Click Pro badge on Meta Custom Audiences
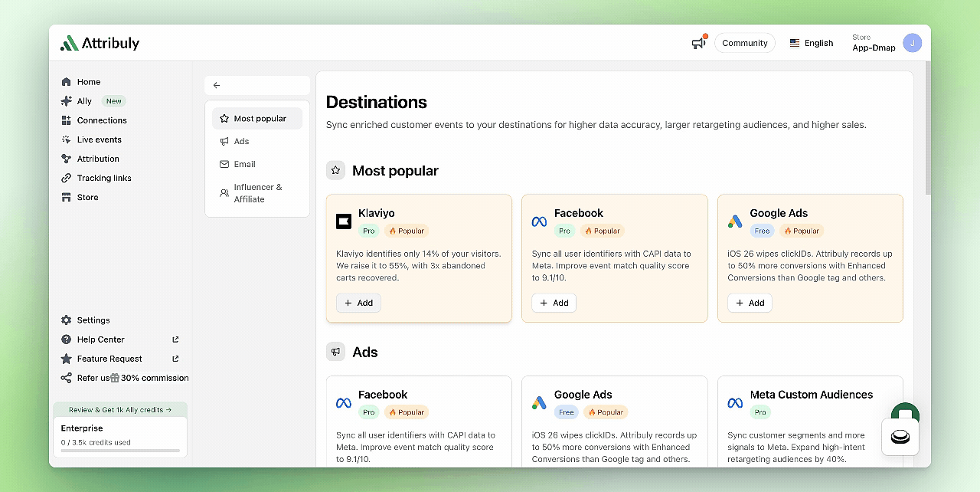980x492 pixels. click(x=760, y=412)
